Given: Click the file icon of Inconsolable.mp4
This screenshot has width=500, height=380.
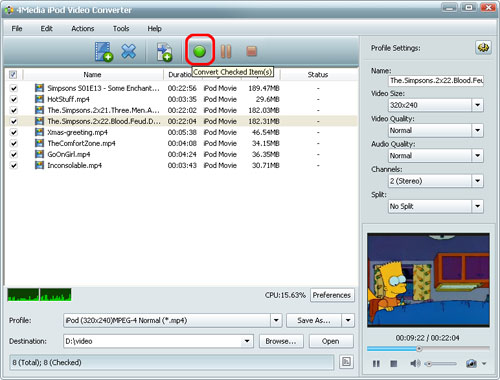Looking at the screenshot, I should click(39, 165).
